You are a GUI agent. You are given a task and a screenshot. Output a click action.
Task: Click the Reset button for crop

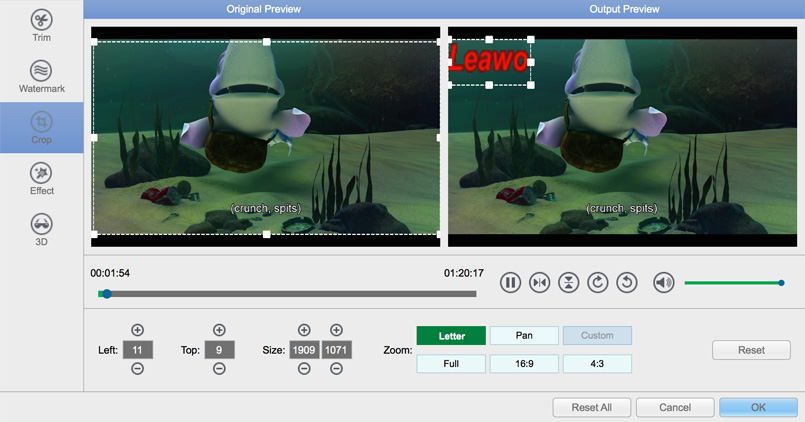coord(751,350)
